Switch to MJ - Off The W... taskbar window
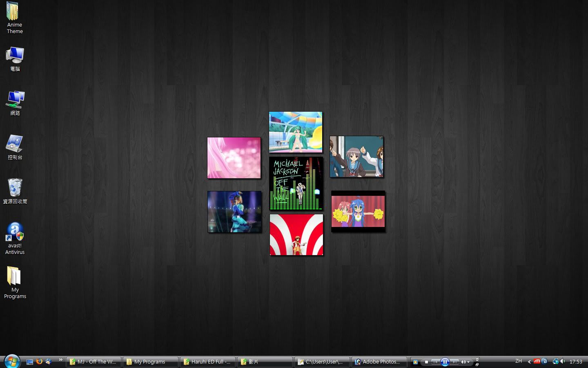The width and height of the screenshot is (588, 368). (x=94, y=361)
